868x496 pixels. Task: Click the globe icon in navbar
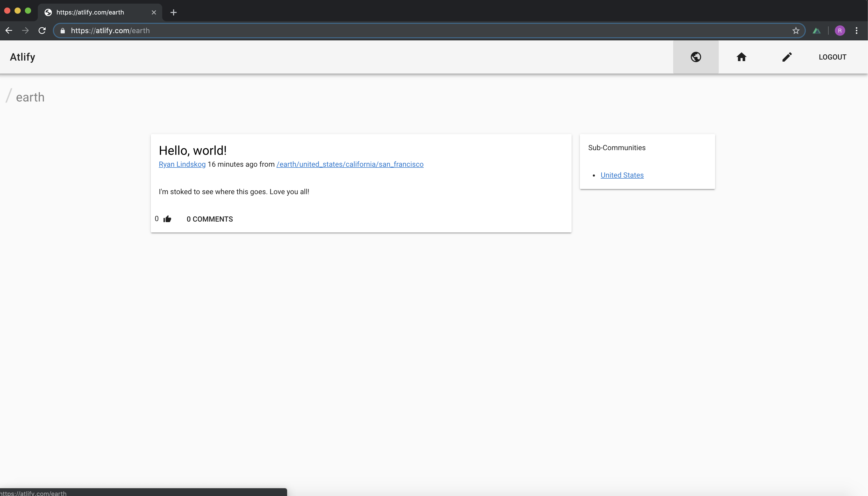(695, 57)
